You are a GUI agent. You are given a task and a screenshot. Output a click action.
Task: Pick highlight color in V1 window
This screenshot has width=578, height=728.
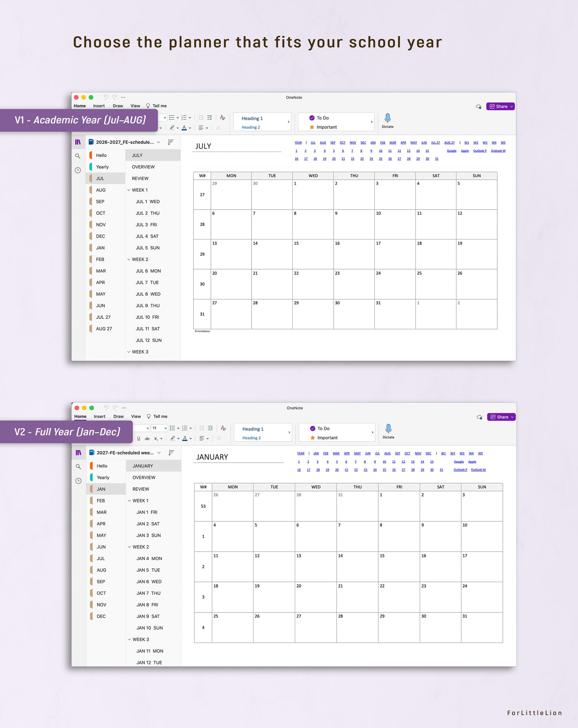click(172, 128)
